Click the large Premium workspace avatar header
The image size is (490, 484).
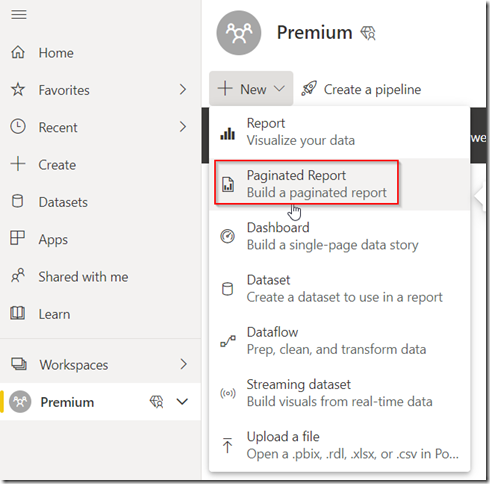(x=239, y=33)
